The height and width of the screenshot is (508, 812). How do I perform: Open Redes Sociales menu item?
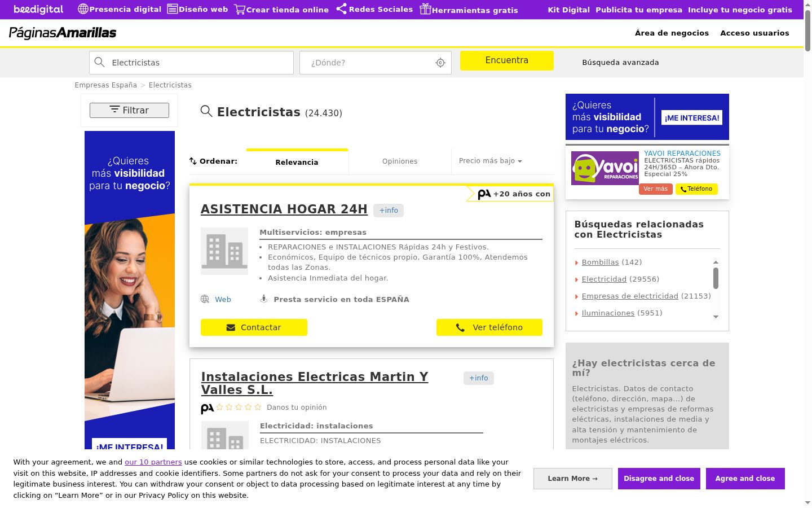tap(381, 10)
